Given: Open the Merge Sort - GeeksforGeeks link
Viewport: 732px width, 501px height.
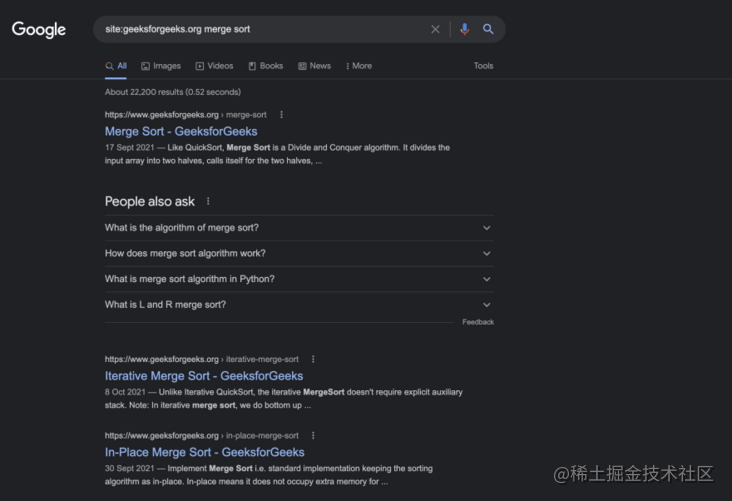Looking at the screenshot, I should coord(181,131).
